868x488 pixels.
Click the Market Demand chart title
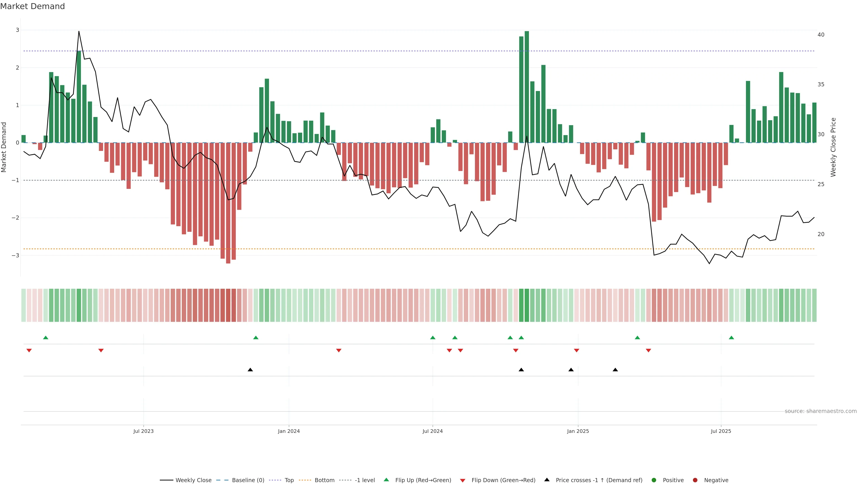coord(32,6)
